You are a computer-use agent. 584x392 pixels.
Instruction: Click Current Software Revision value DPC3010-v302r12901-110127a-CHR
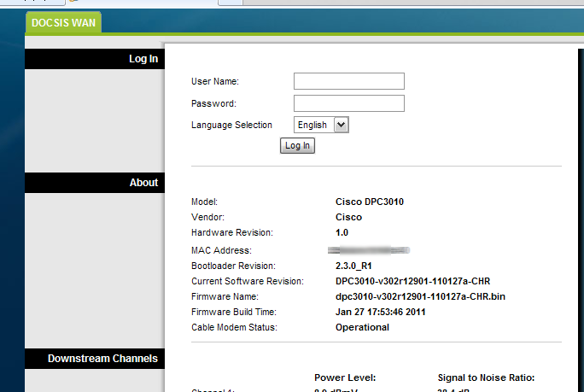(412, 281)
